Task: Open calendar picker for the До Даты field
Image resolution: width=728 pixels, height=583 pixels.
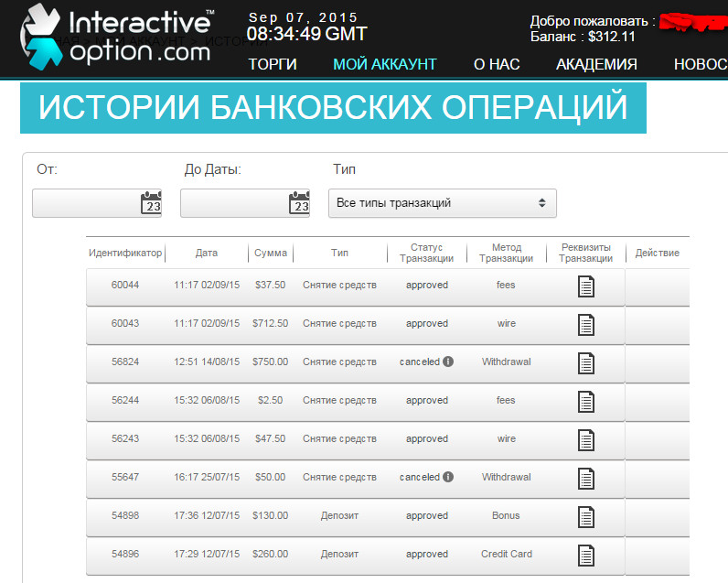Action: (299, 203)
